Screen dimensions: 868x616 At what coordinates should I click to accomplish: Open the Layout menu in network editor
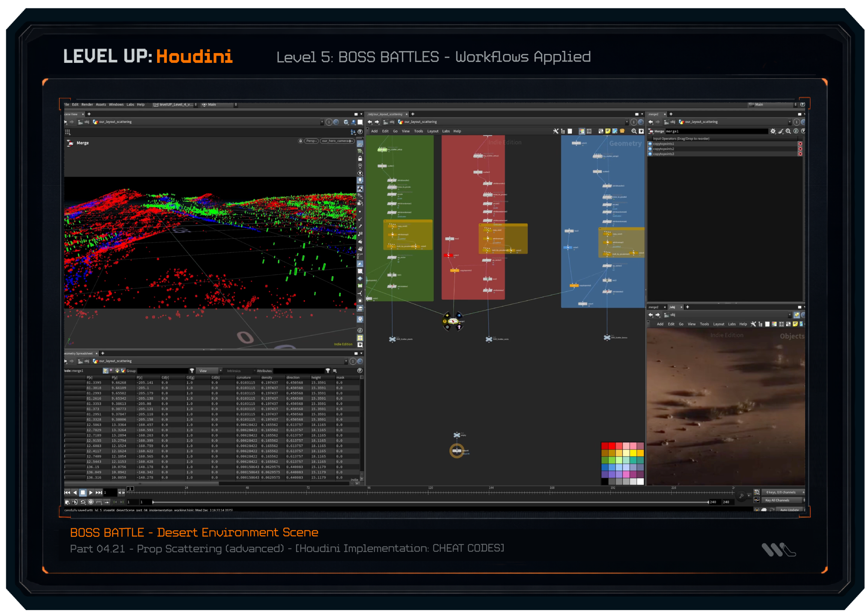point(433,131)
